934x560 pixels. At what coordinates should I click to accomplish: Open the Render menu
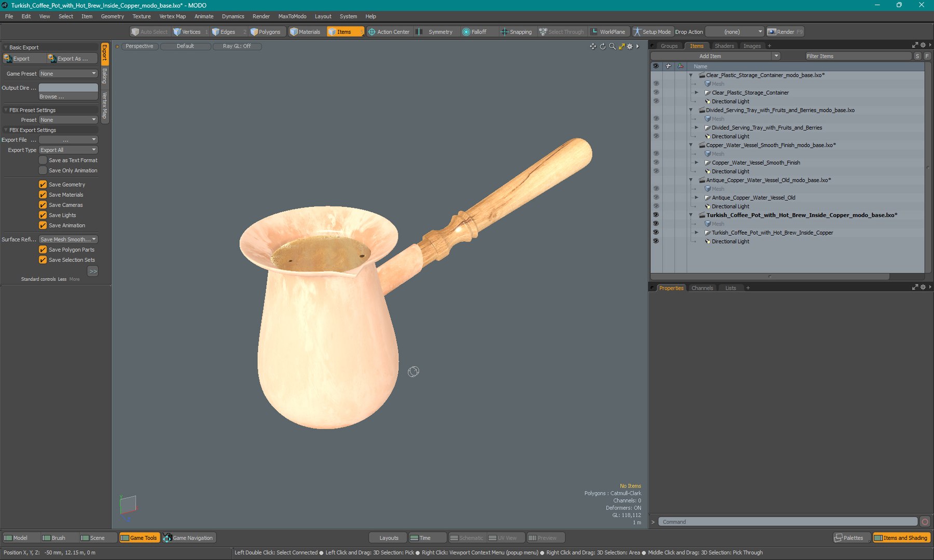pos(261,16)
